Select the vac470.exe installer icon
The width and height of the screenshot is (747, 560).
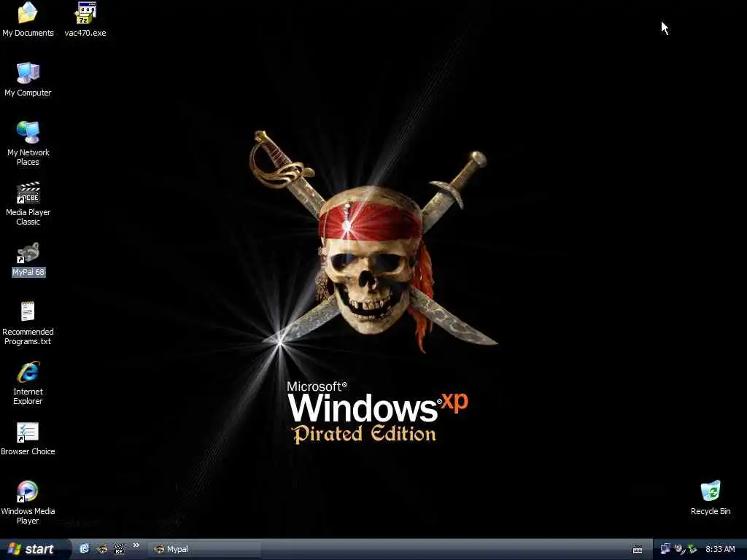tap(85, 13)
